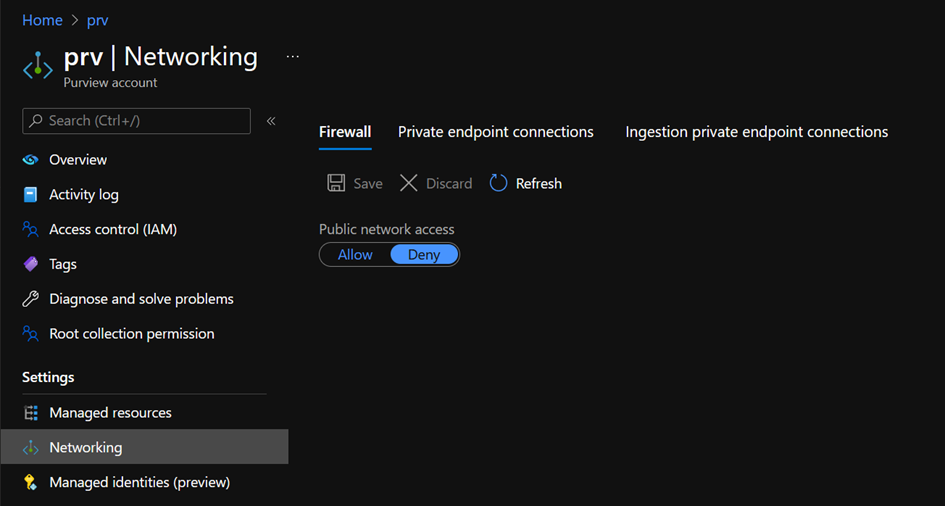Collapse the sidebar with double chevron

click(x=271, y=121)
